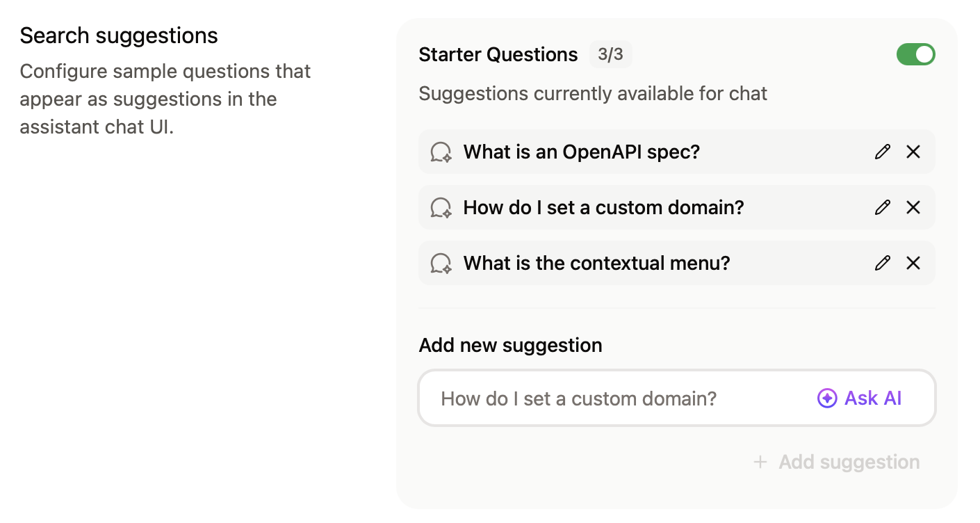
Task: Remove the 'What is the contextual menu?' suggestion
Action: (x=913, y=263)
